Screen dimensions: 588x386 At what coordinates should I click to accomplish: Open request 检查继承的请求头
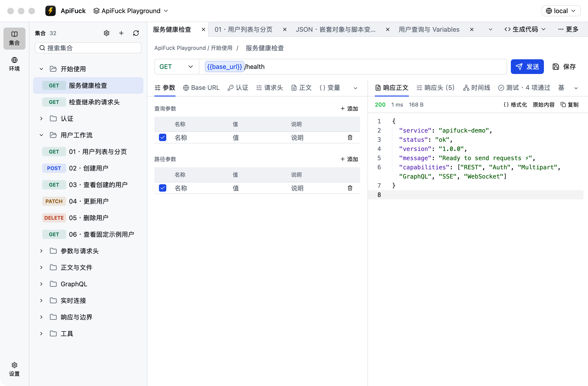pyautogui.click(x=88, y=102)
